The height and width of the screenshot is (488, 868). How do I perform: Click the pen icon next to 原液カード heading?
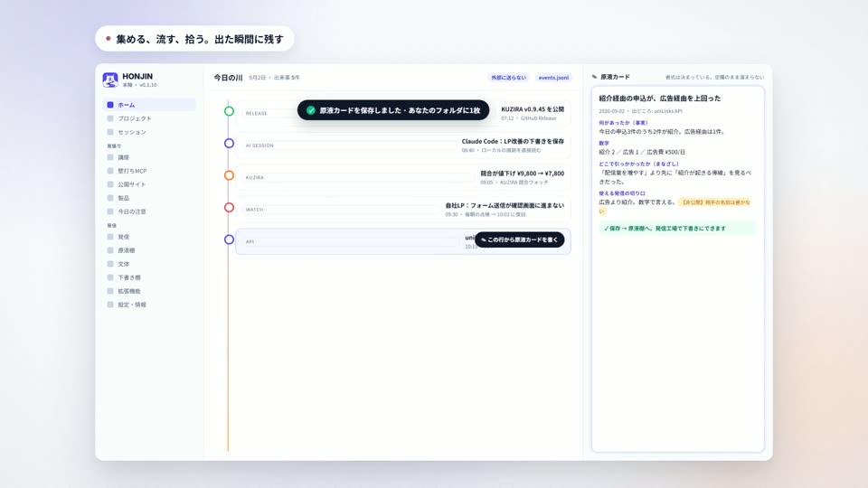coord(595,77)
